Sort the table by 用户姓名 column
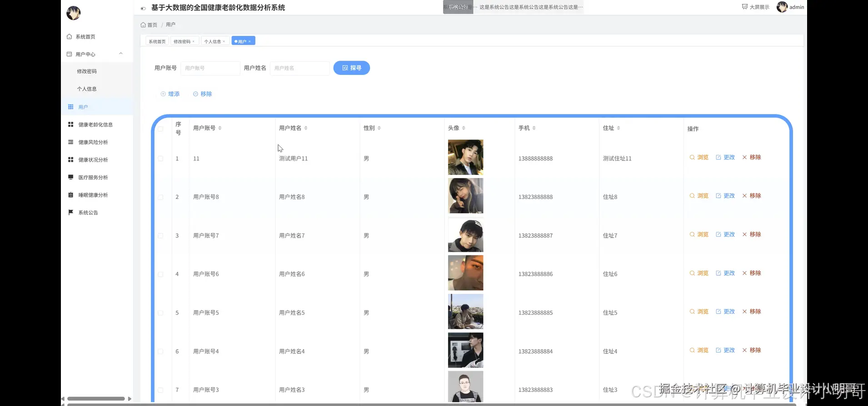The height and width of the screenshot is (406, 868). pyautogui.click(x=306, y=128)
